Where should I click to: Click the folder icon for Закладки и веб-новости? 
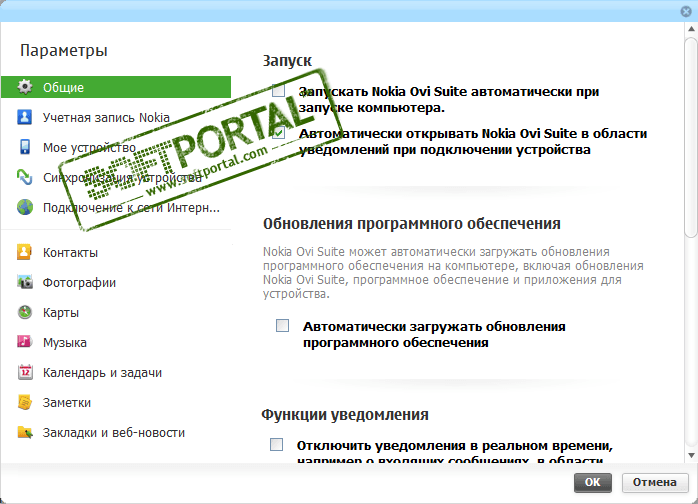pos(25,432)
